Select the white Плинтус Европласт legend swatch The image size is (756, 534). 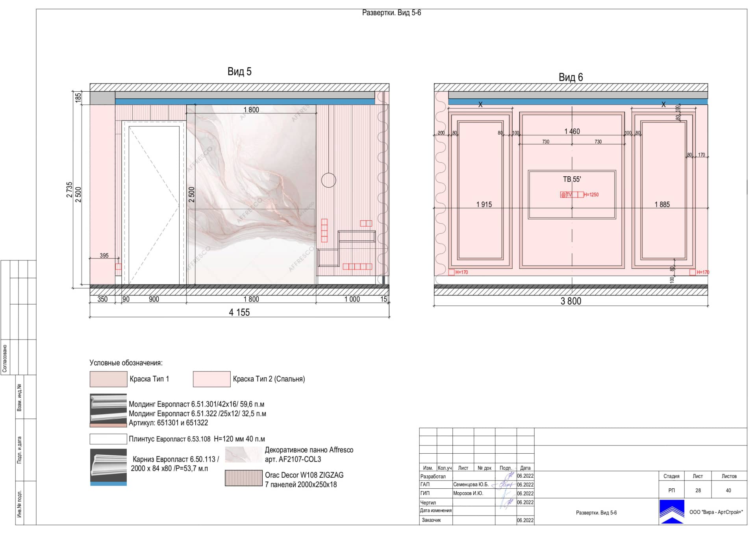(108, 439)
